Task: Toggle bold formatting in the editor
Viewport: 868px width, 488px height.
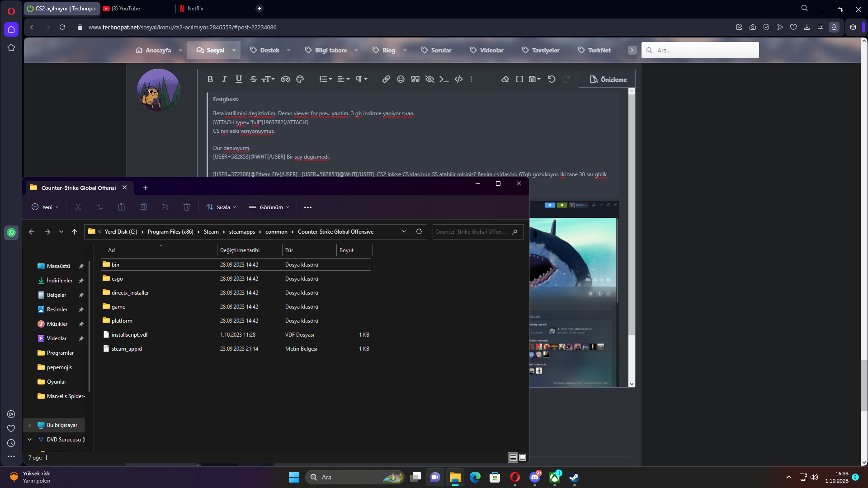Action: 210,79
